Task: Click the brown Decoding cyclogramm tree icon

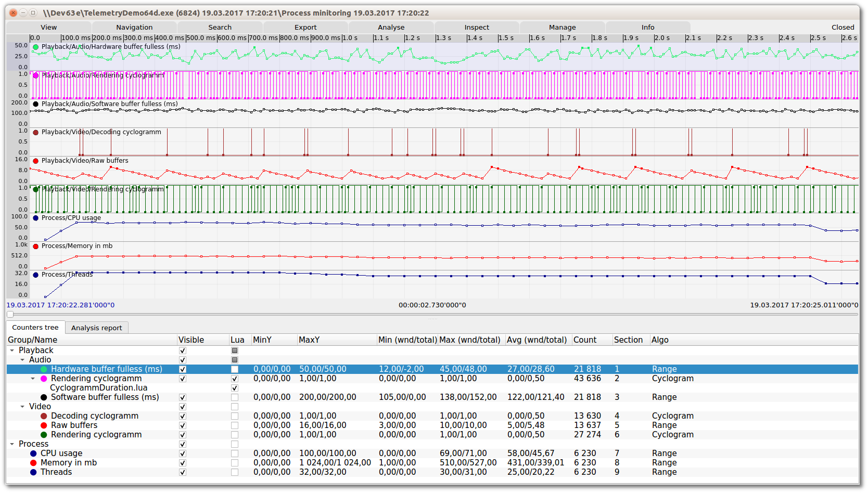Action: coord(44,416)
